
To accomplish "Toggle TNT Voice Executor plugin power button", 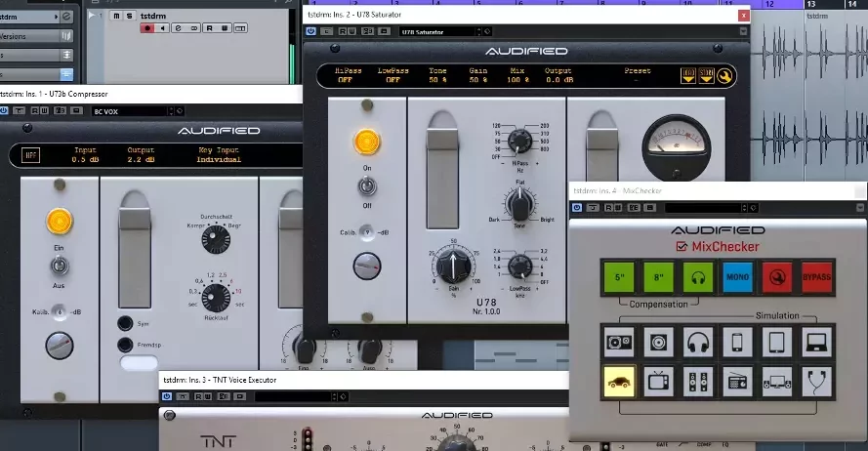I will pyautogui.click(x=167, y=396).
